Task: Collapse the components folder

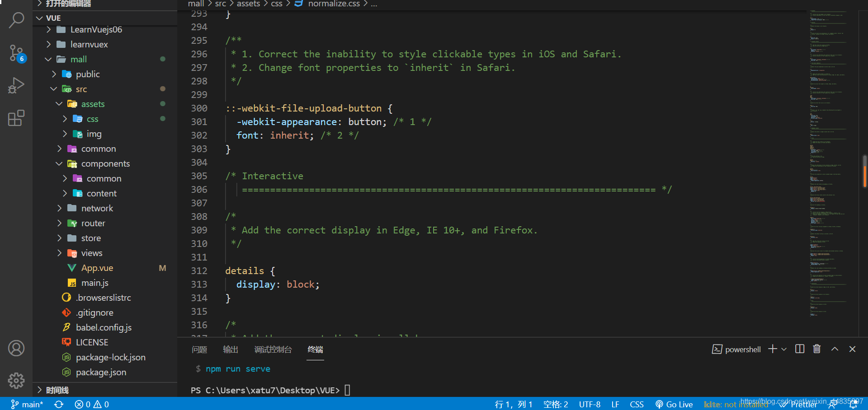Action: tap(105, 163)
